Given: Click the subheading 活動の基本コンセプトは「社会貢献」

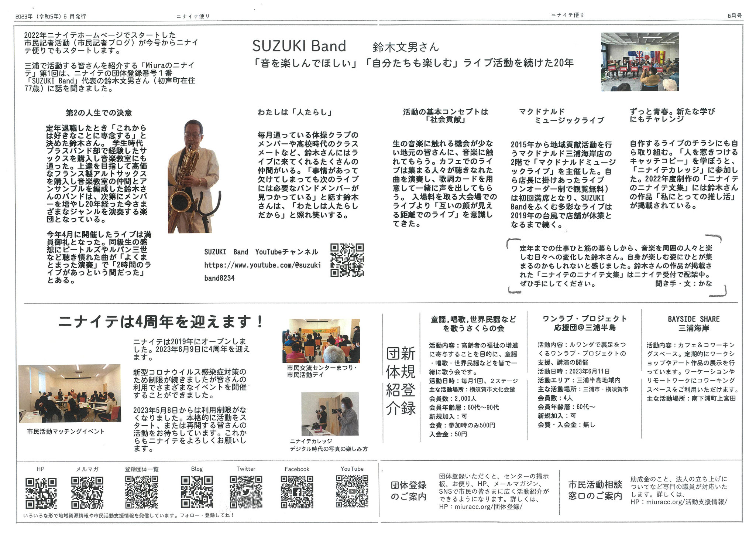Looking at the screenshot, I should (446, 116).
